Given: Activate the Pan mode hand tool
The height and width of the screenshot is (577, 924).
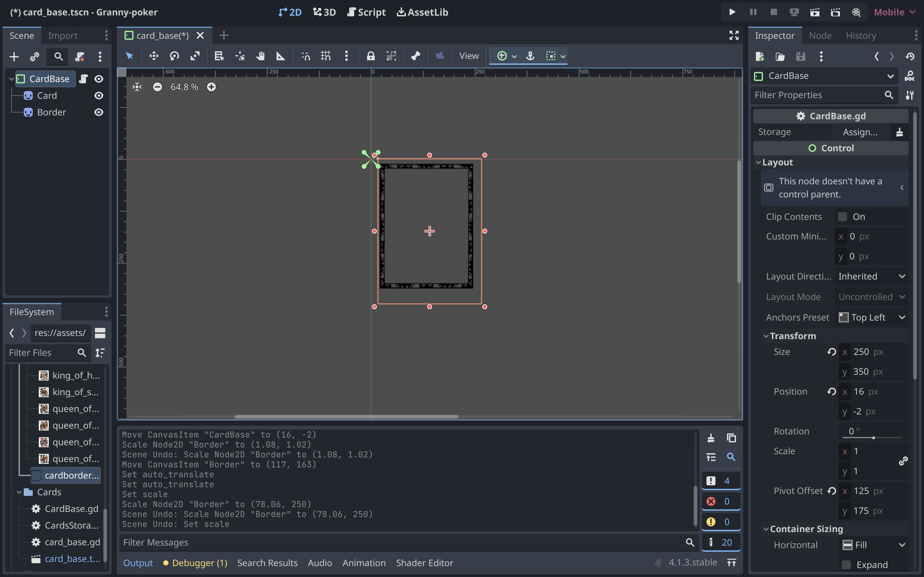Looking at the screenshot, I should tap(261, 56).
